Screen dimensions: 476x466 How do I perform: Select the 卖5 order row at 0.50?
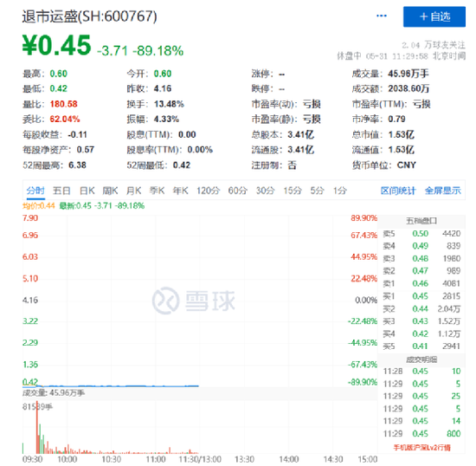(x=421, y=233)
